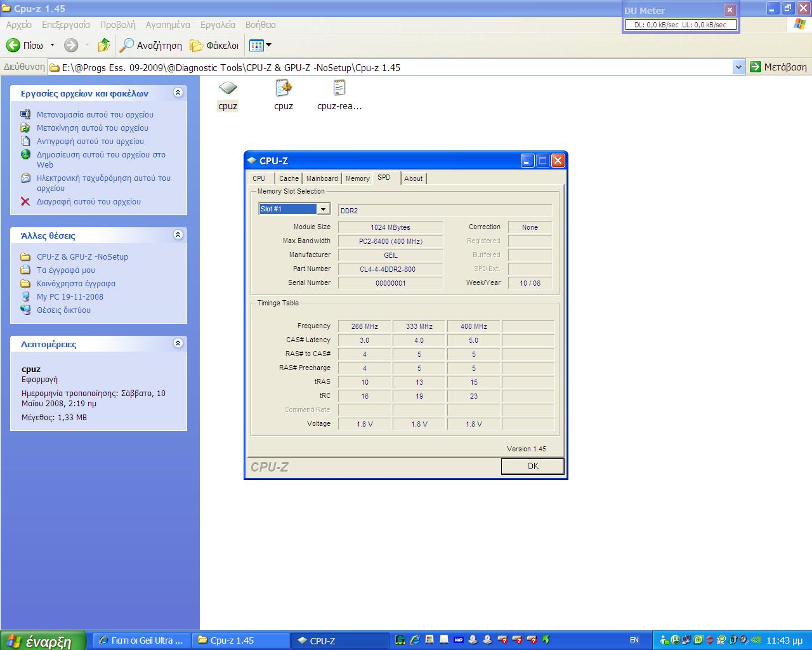The image size is (812, 650).
Task: Click the red X Delete file icon
Action: coord(25,201)
